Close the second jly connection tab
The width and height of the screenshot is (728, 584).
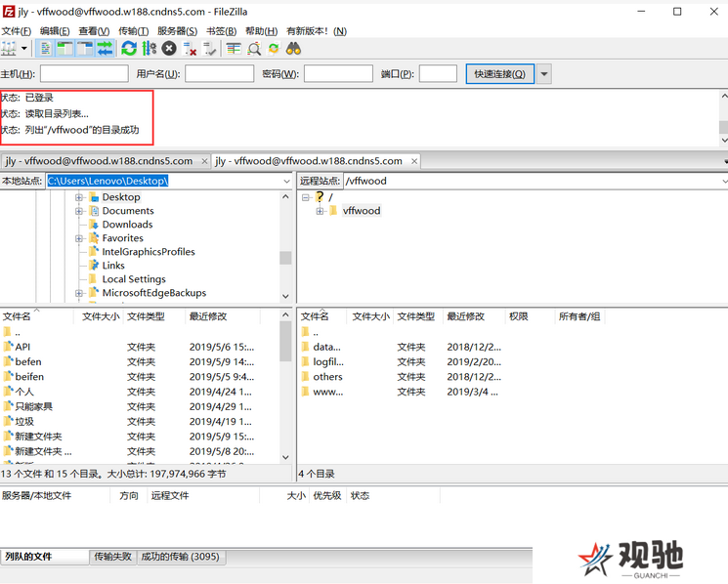click(414, 161)
